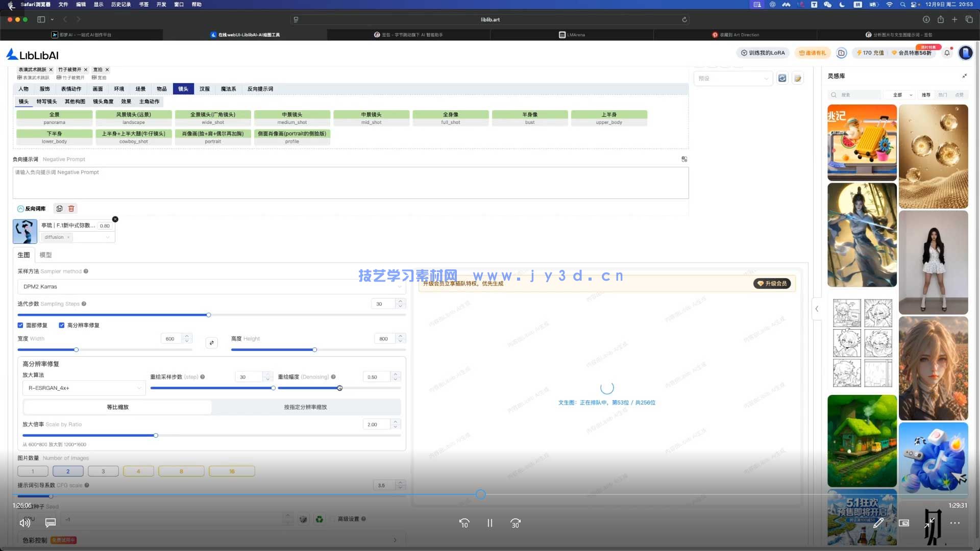Uncheck 面部修复 checkbox

[20, 325]
